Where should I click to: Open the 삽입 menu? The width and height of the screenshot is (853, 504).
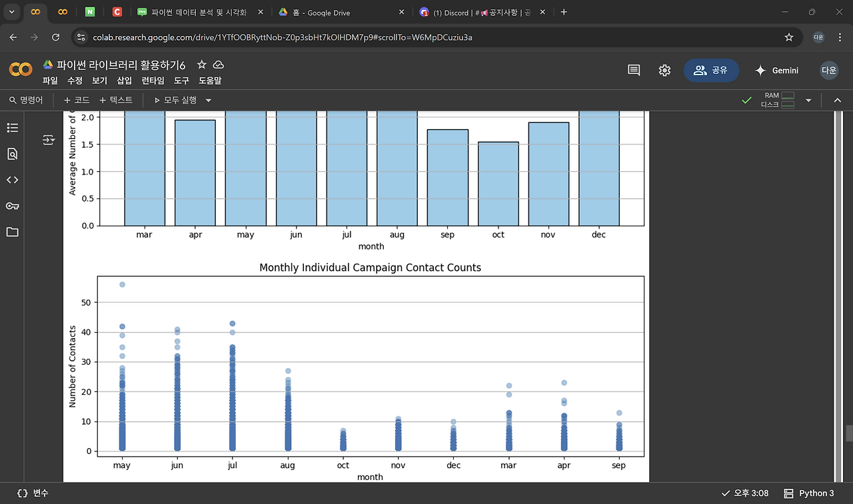[x=124, y=81]
